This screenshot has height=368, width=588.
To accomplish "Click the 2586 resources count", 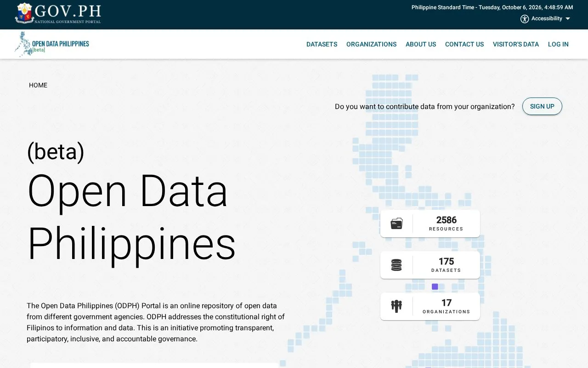I will click(x=446, y=220).
